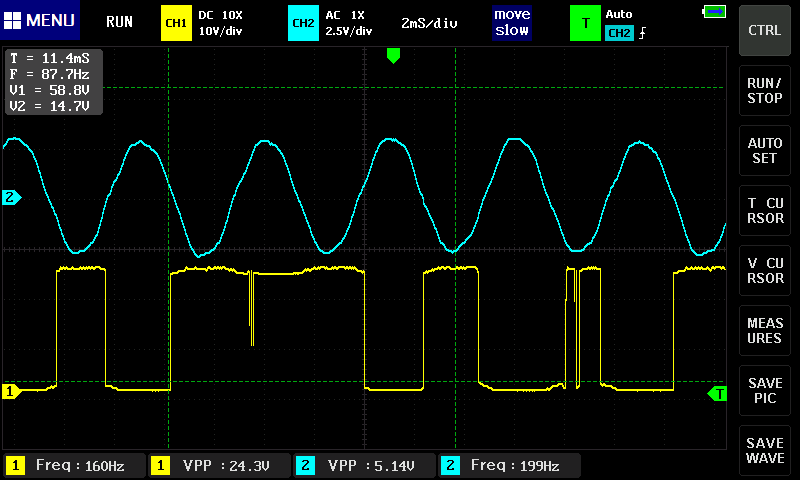This screenshot has width=800, height=480.
Task: Tap the 2.5V/div CH2 scale value
Action: (x=348, y=31)
